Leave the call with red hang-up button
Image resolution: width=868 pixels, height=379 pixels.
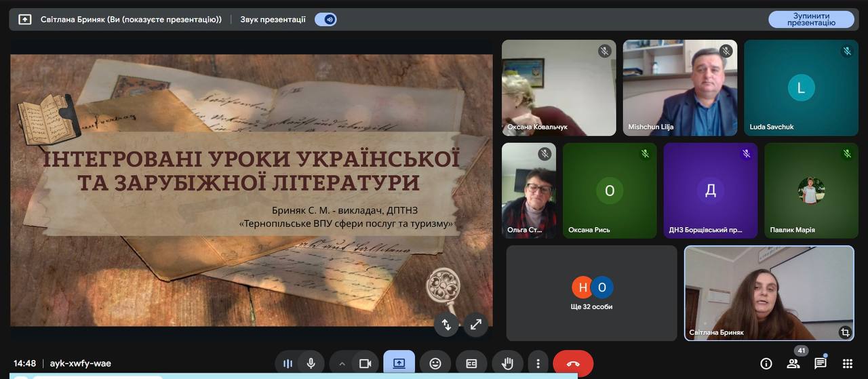pyautogui.click(x=573, y=363)
